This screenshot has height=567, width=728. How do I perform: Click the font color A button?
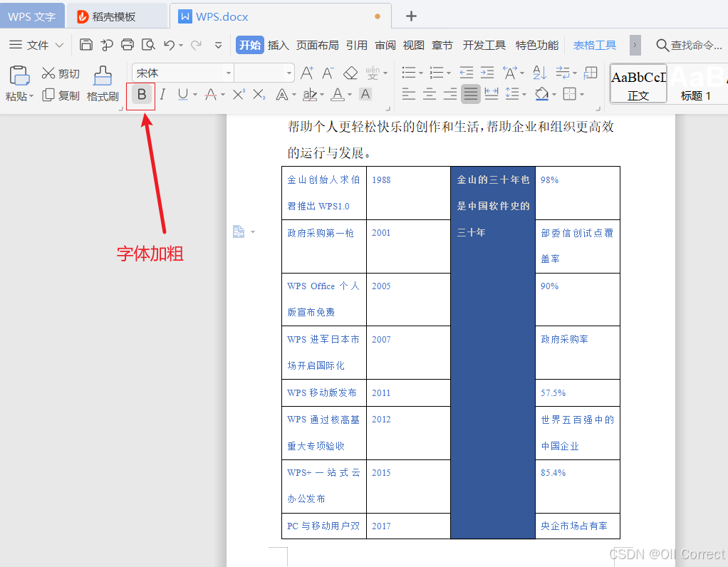(x=338, y=95)
